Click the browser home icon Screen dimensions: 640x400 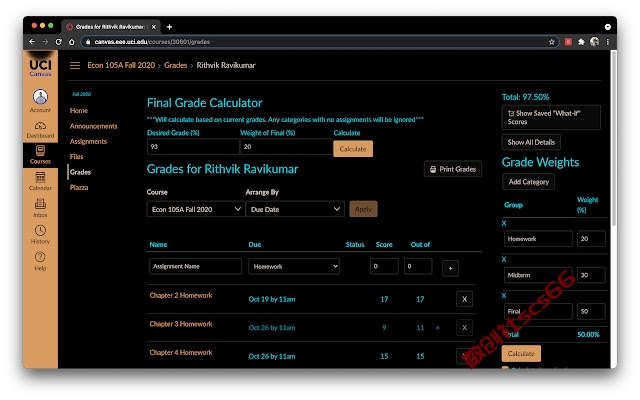[71, 42]
